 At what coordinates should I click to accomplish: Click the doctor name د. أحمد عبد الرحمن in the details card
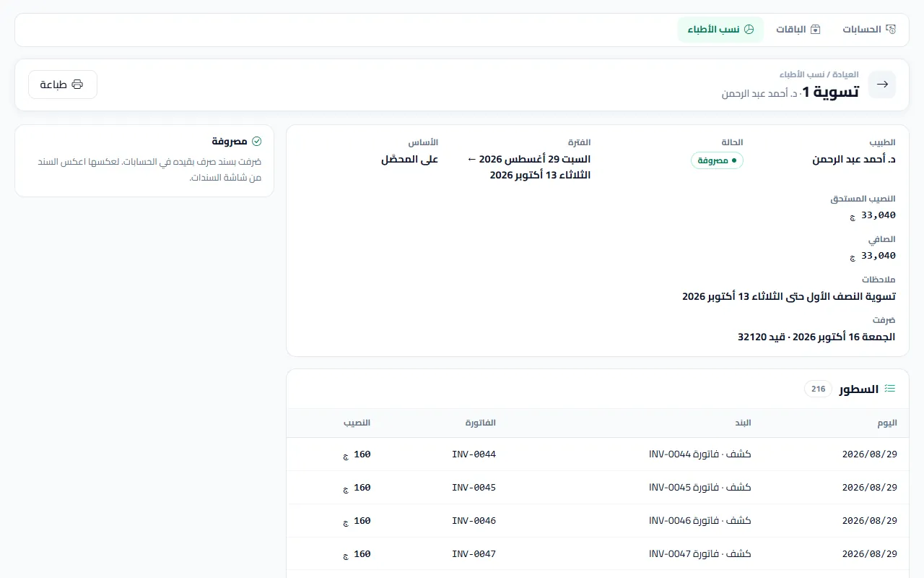[854, 160]
